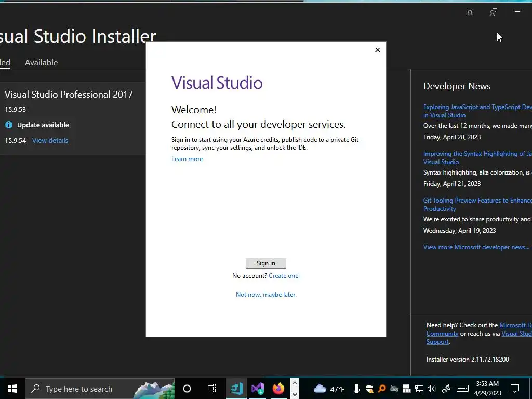Click the weather 47°F taskbar widget

pyautogui.click(x=329, y=389)
